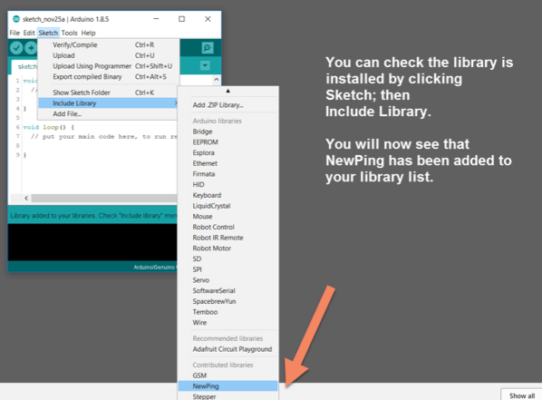
Task: Open the File menu
Action: [x=15, y=33]
